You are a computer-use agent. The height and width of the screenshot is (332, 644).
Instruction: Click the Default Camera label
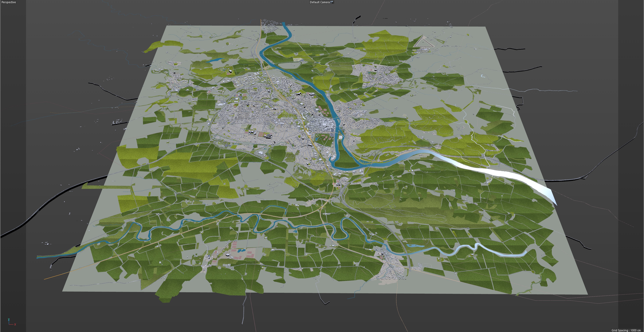319,2
